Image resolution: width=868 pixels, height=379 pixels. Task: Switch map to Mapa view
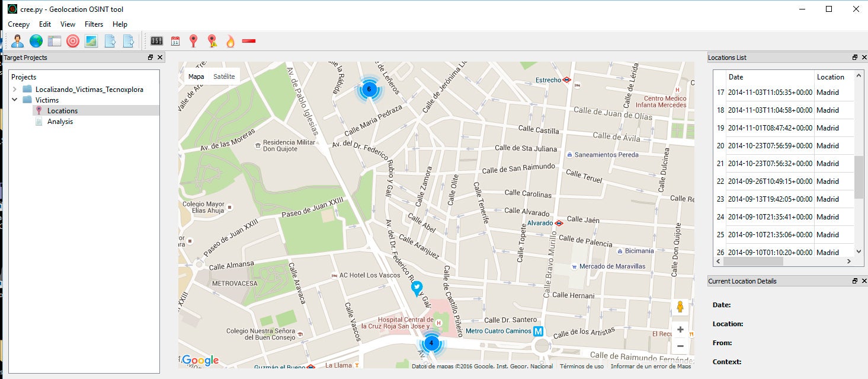(196, 77)
